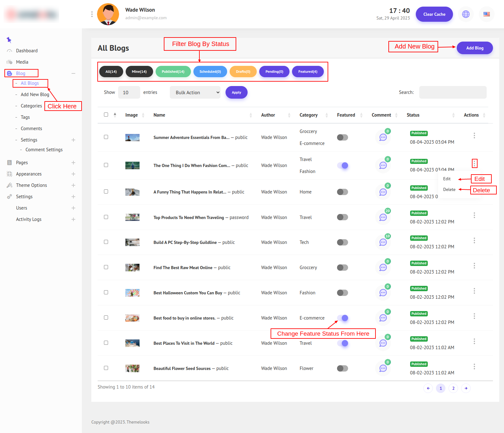Filter blogs by the Featured(4) tab

coord(307,72)
